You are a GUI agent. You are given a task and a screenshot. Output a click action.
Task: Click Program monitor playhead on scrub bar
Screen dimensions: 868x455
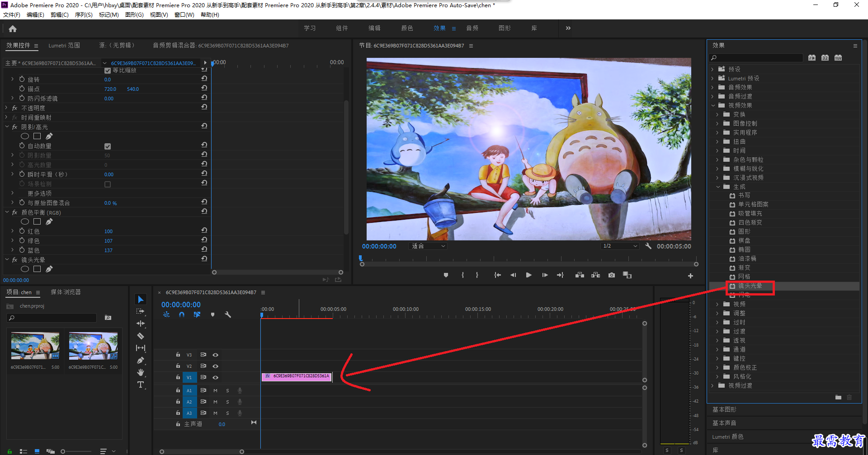(x=360, y=258)
